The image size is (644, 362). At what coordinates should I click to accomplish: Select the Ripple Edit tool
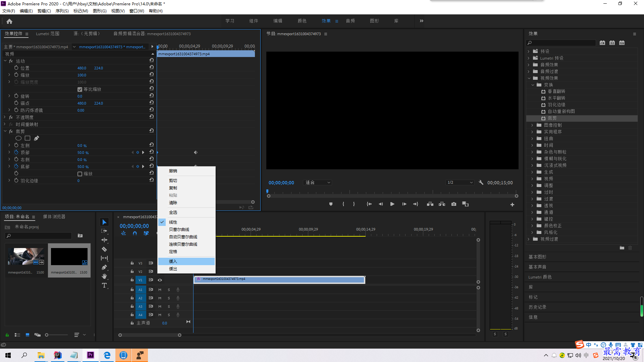click(104, 240)
